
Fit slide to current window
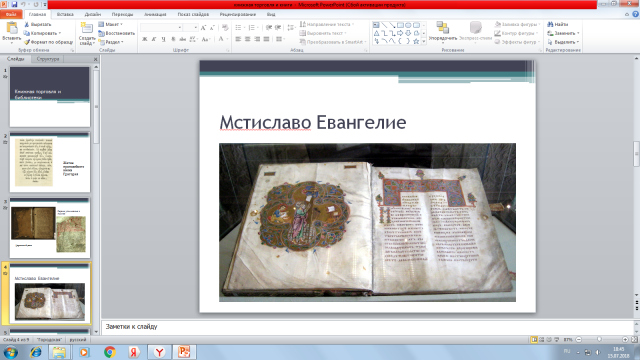tap(634, 340)
